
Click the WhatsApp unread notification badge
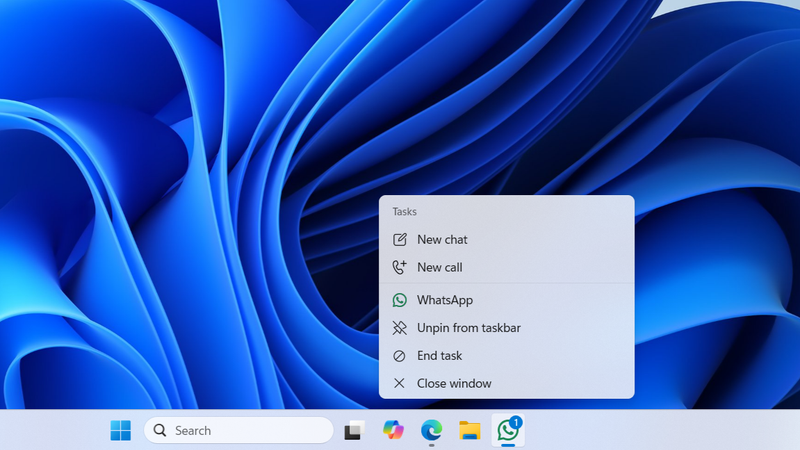(516, 422)
